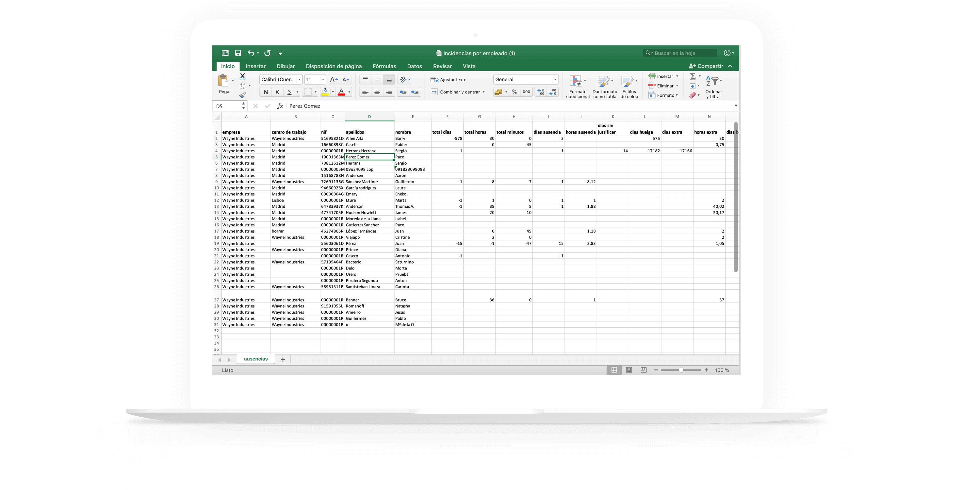The image size is (980, 490).
Task: Align text to middle vertically
Action: 377,79
